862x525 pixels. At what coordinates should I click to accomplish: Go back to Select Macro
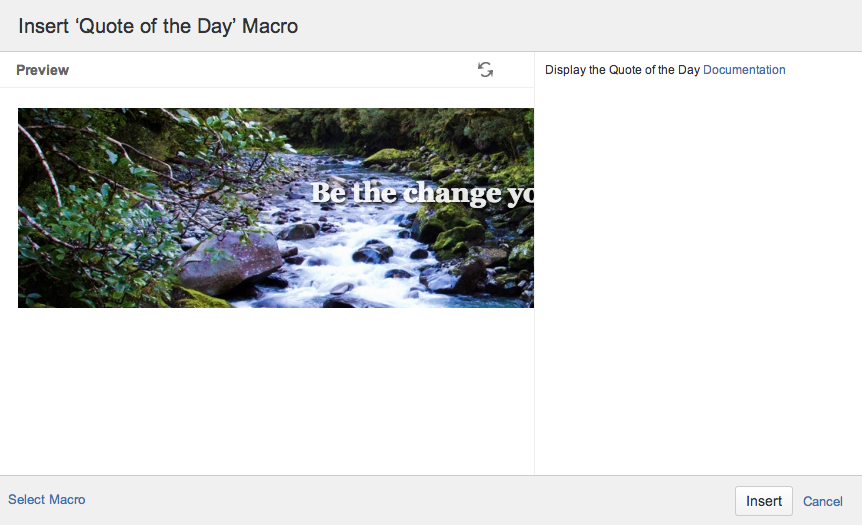47,500
